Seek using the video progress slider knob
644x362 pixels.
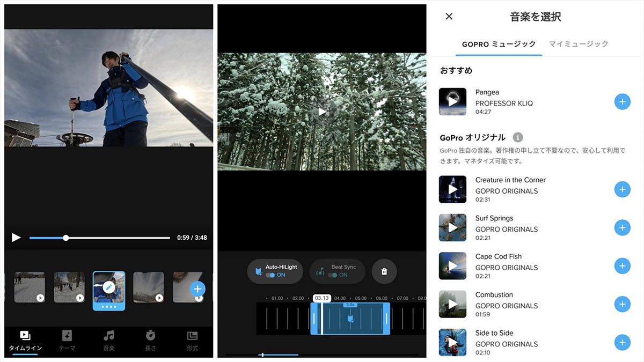[x=65, y=238]
